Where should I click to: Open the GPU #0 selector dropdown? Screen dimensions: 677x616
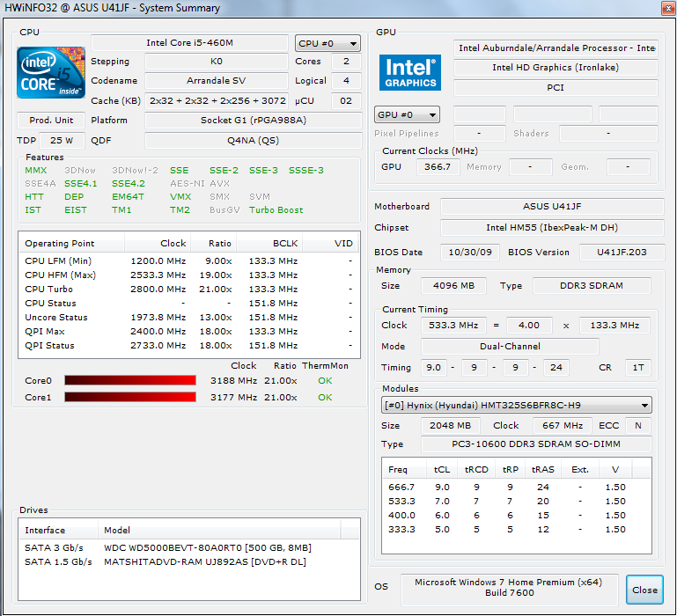407,114
